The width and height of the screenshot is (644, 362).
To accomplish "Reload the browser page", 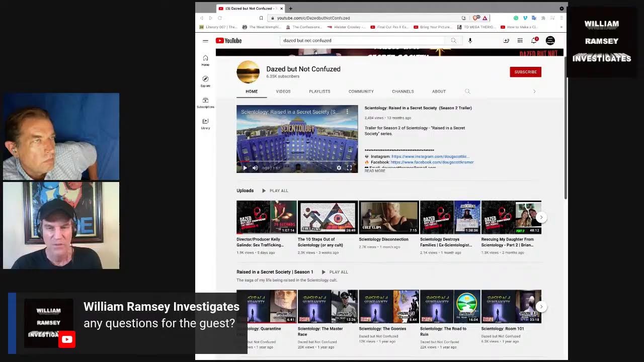I will pyautogui.click(x=220, y=18).
